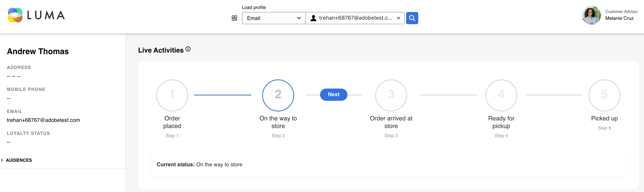The width and height of the screenshot is (644, 192).
Task: Click the Next step button
Action: [334, 94]
